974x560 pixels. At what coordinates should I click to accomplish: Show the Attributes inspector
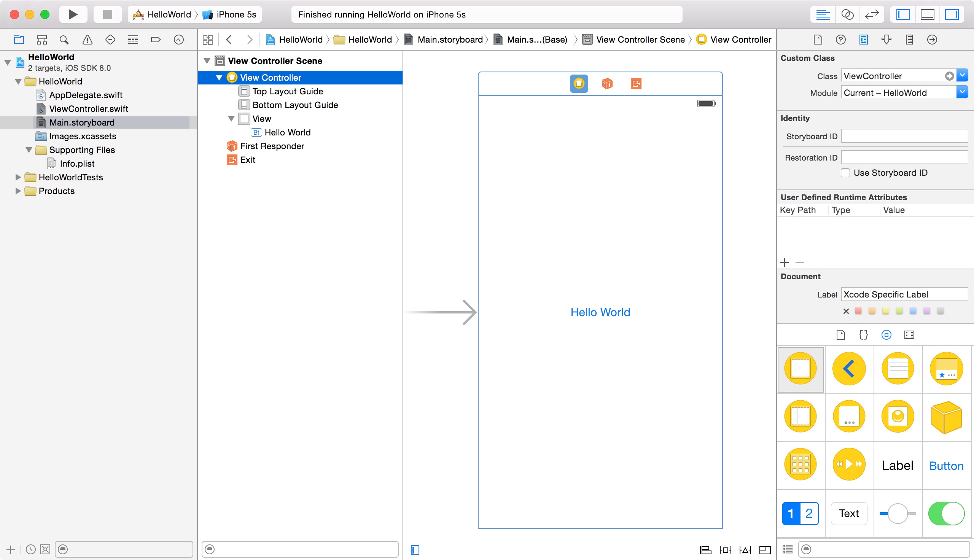(x=886, y=40)
